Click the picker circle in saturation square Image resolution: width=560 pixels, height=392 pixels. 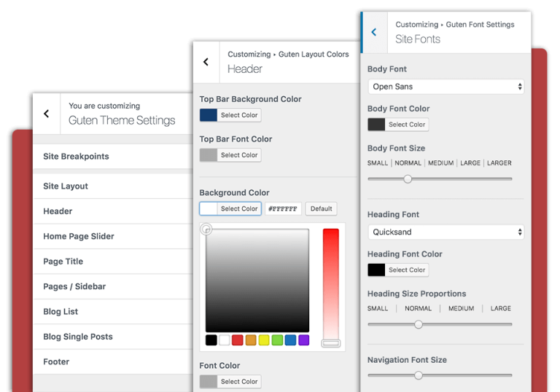click(x=206, y=230)
